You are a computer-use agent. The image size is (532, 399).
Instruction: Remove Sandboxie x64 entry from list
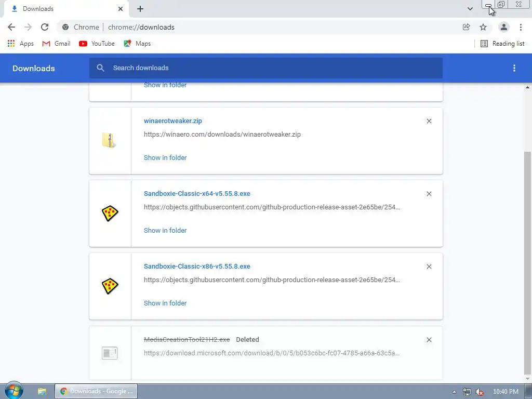pyautogui.click(x=429, y=194)
